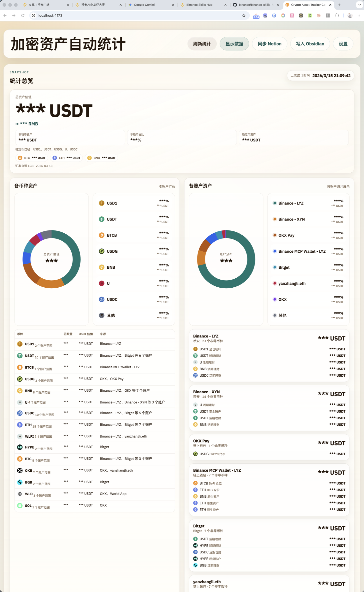This screenshot has height=592, width=364.
Task: Click the 多账户汇总 label
Action: coord(167,187)
